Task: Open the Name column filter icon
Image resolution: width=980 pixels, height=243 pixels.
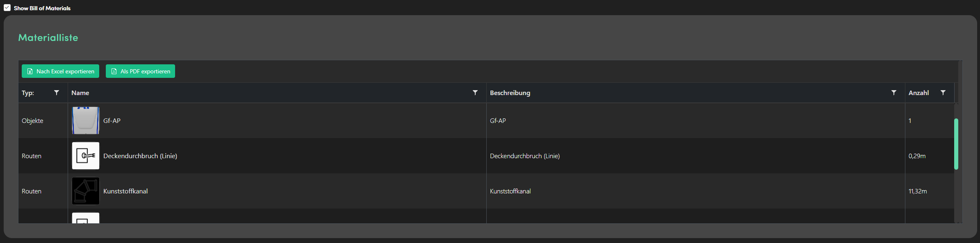Action: [x=475, y=93]
